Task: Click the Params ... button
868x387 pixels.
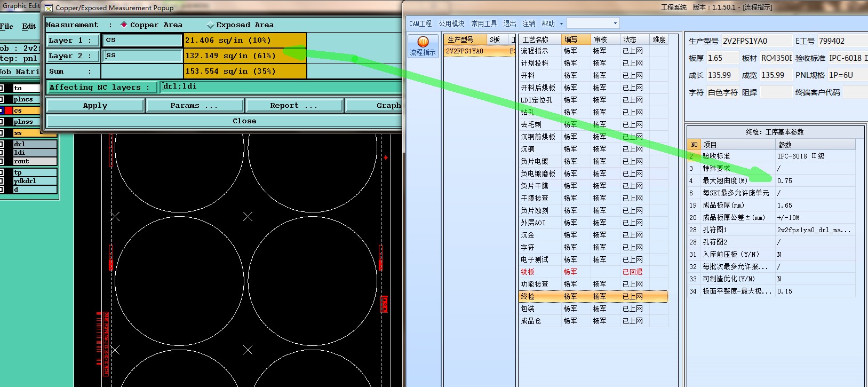Action: click(x=194, y=106)
